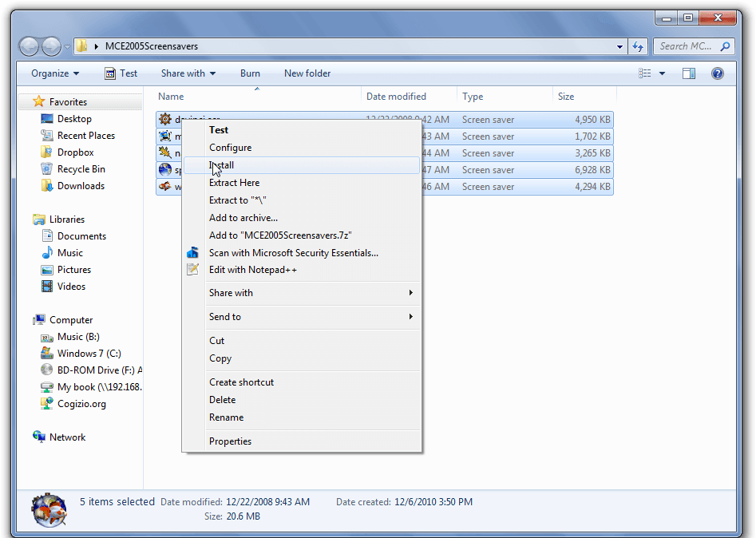
Task: Expand the Share with submenu arrow
Action: point(411,293)
